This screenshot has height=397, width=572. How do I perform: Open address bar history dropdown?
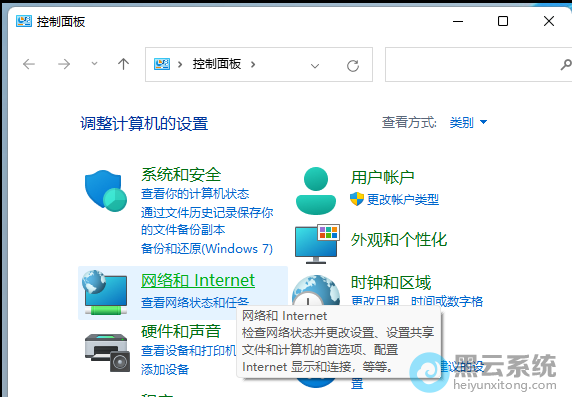click(315, 66)
